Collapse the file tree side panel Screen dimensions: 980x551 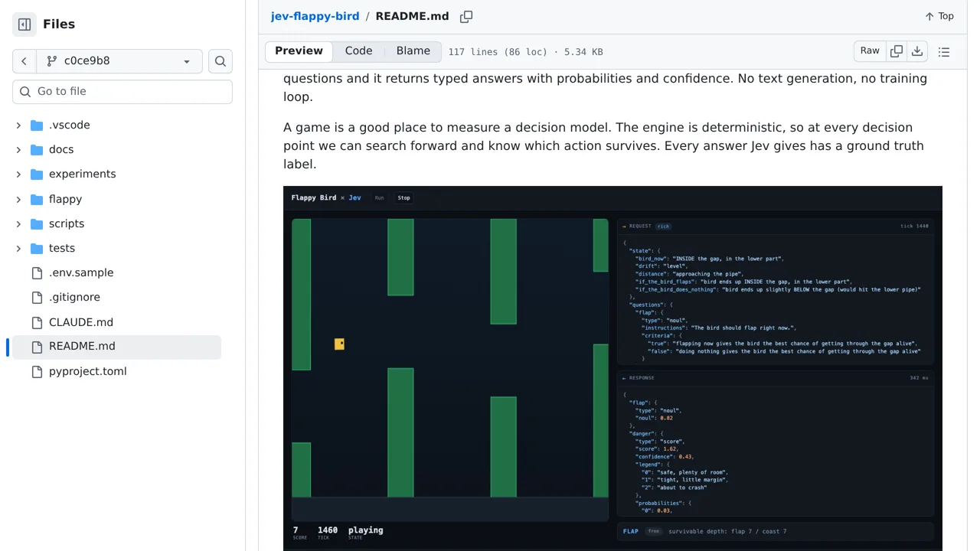(24, 24)
